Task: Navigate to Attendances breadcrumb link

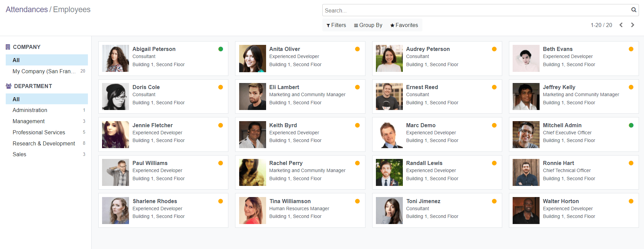Action: [27, 9]
